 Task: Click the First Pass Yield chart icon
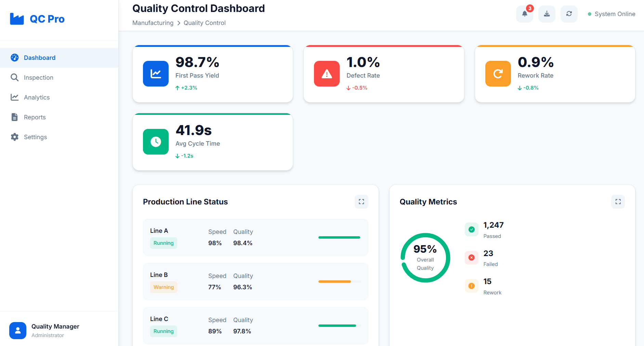tap(156, 74)
